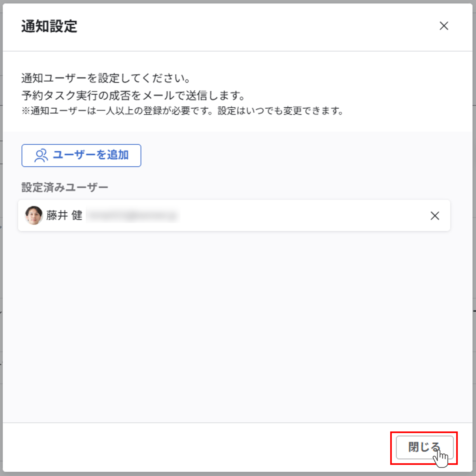The height and width of the screenshot is (476, 476).
Task: Select the user name 藤井 健
Action: coord(64,215)
